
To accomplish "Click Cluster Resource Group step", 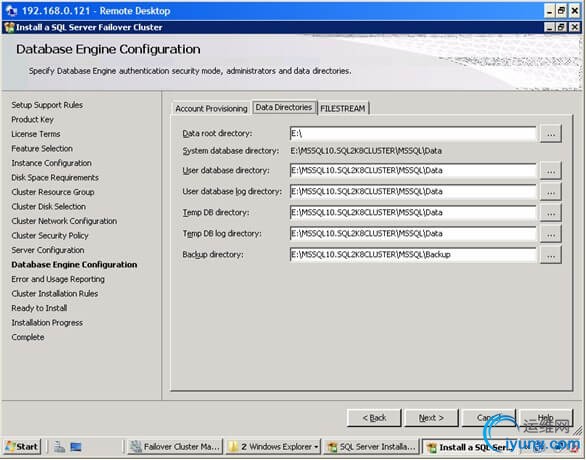I will [53, 192].
